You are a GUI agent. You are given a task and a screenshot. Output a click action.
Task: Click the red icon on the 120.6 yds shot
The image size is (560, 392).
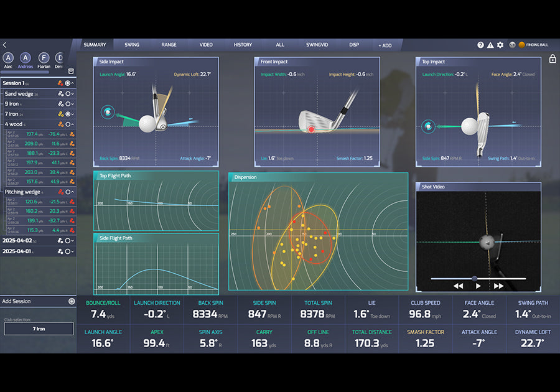(72, 202)
